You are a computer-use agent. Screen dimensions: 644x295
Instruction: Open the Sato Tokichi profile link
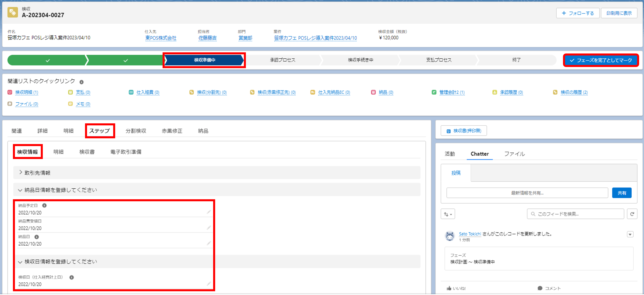tap(470, 234)
